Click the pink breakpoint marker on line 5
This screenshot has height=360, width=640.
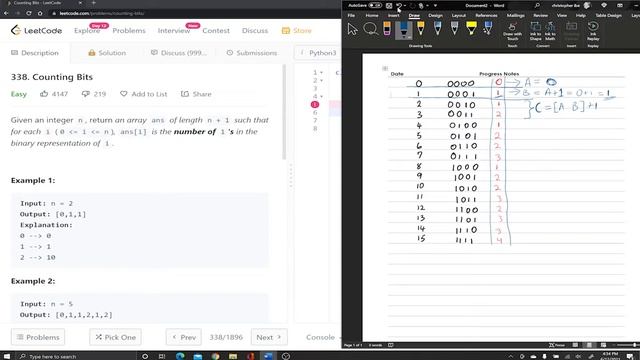click(x=315, y=104)
